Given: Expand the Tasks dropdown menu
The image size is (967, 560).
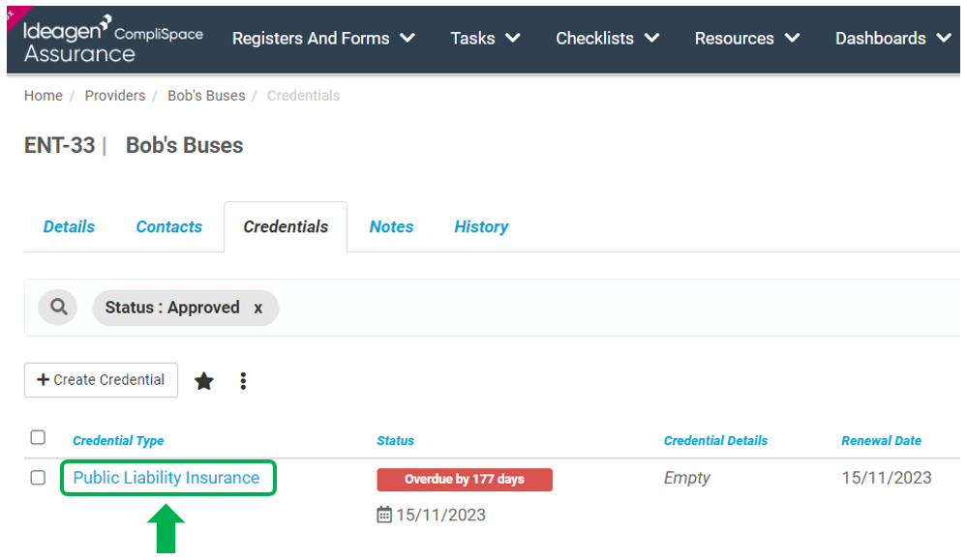Looking at the screenshot, I should (x=485, y=38).
